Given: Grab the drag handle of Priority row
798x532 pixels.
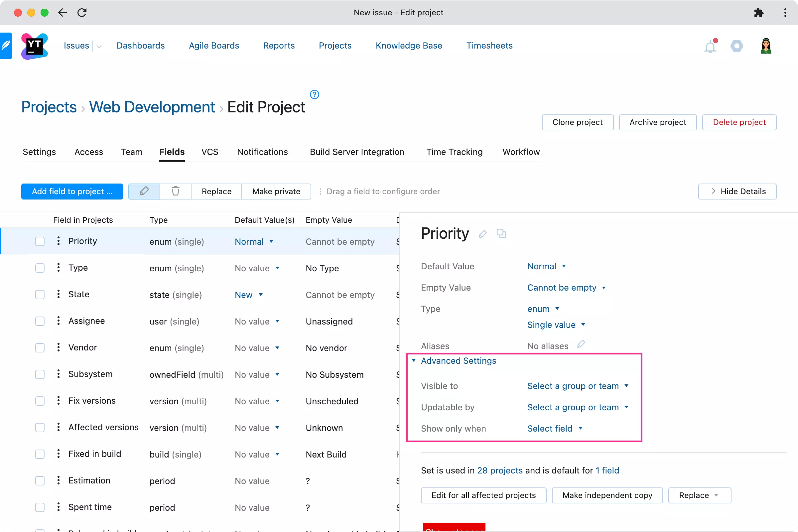Looking at the screenshot, I should tap(59, 241).
